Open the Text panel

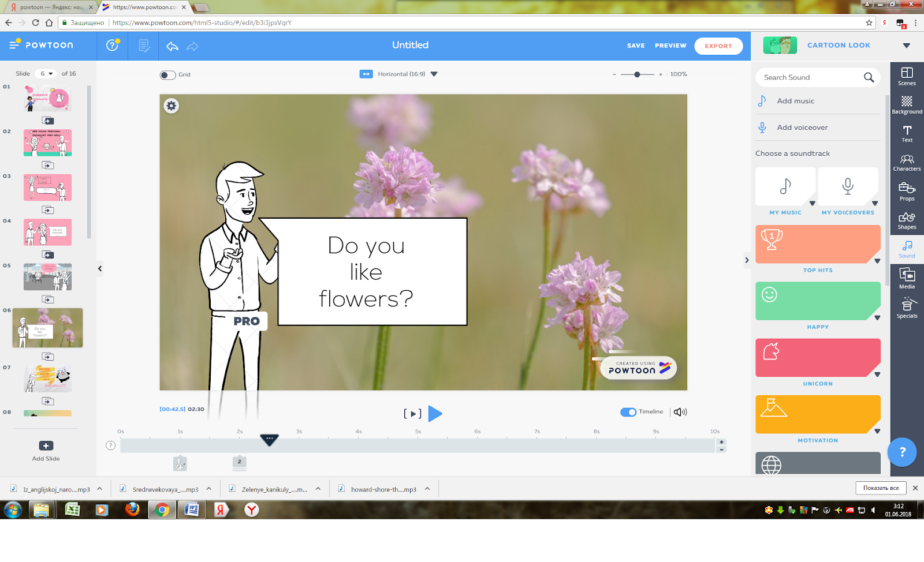(907, 134)
